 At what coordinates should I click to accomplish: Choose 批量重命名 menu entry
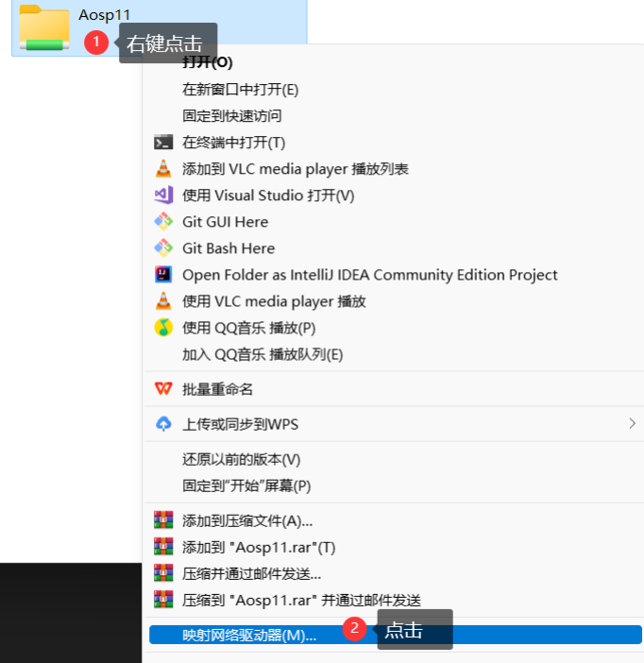tap(217, 389)
